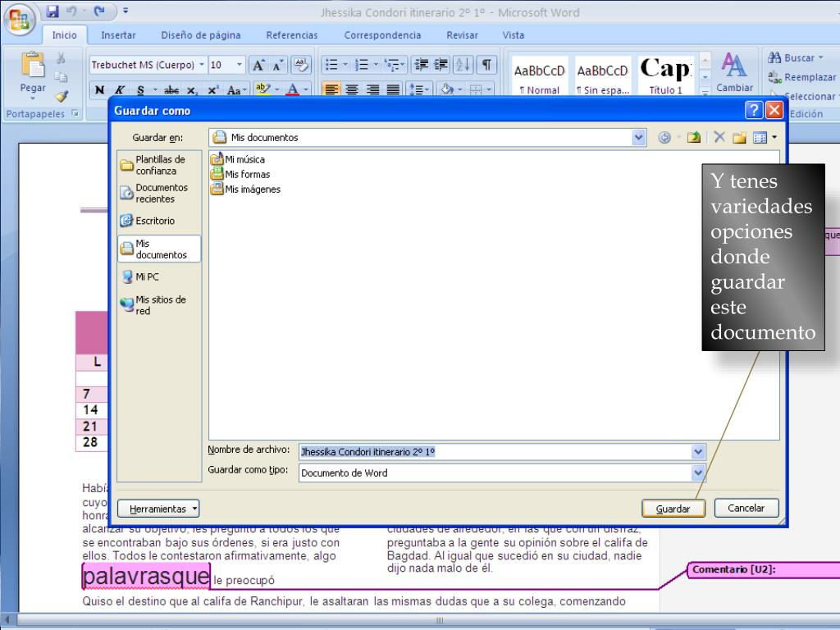Switch to the Diseño de página tab
The image size is (840, 630).
[201, 35]
